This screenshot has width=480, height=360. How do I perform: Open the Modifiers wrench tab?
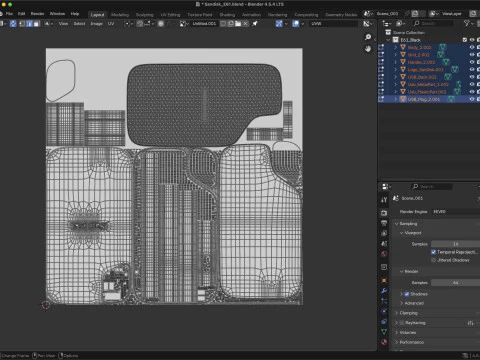[384, 291]
